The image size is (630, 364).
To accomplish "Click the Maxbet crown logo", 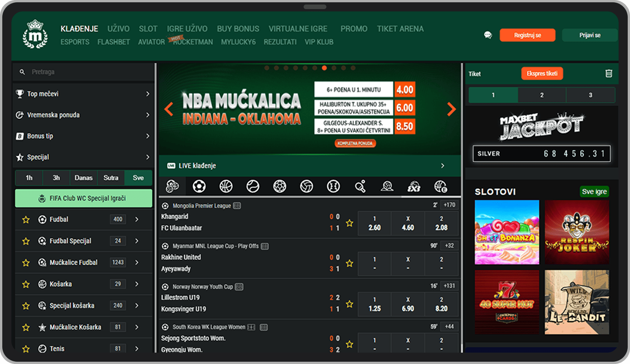I will click(35, 34).
